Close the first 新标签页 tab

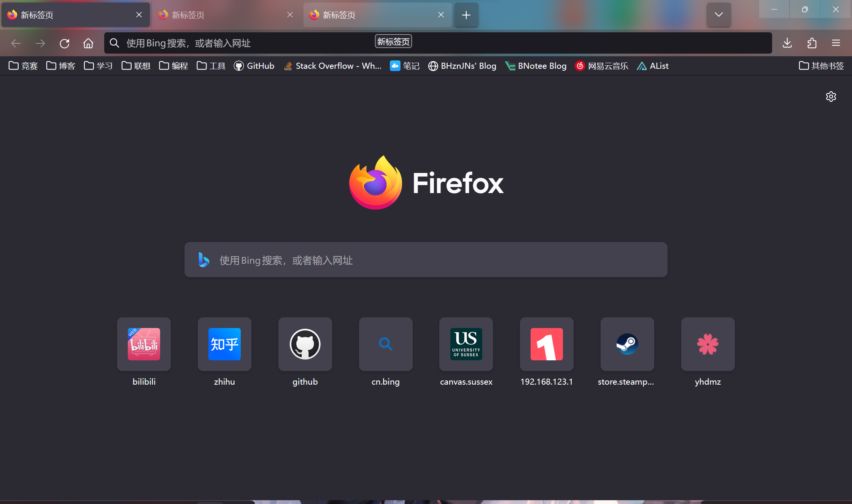pos(139,15)
